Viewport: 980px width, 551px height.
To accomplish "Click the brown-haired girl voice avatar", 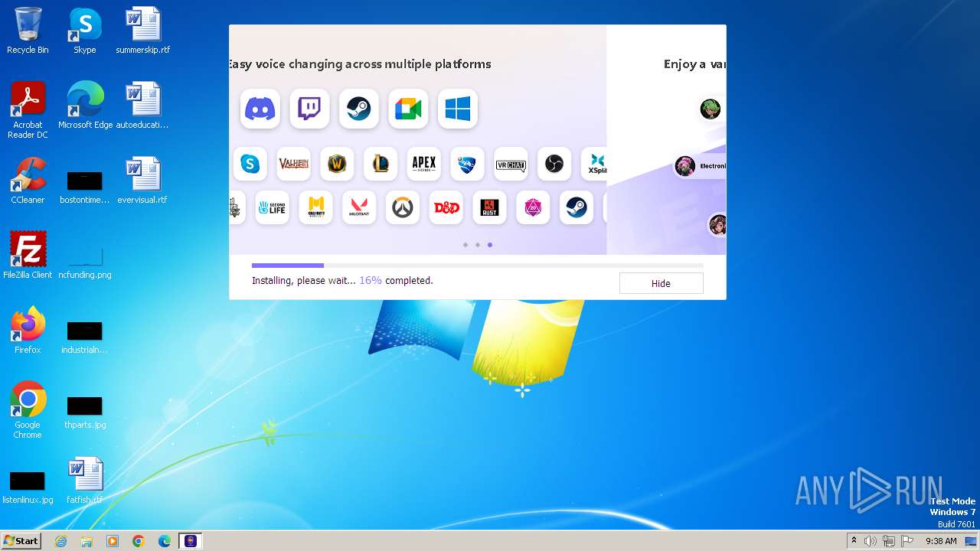I will click(717, 224).
